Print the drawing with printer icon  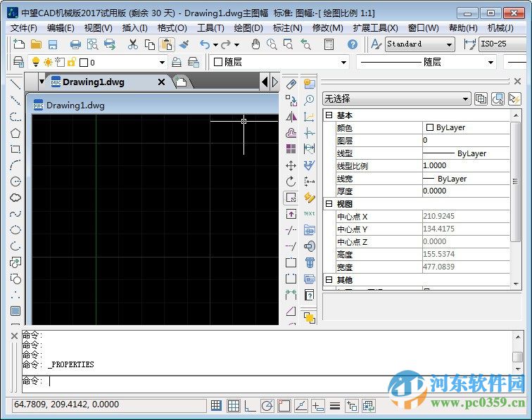tap(75, 44)
